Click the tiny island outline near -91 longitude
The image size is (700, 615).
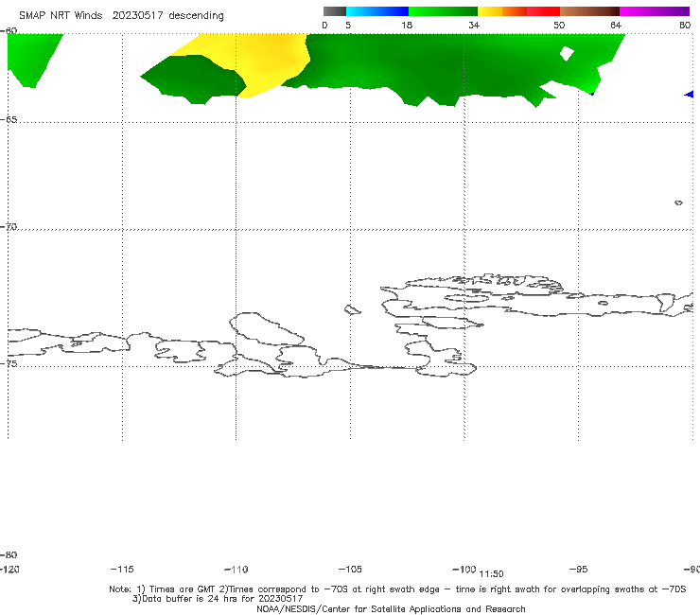(x=678, y=202)
